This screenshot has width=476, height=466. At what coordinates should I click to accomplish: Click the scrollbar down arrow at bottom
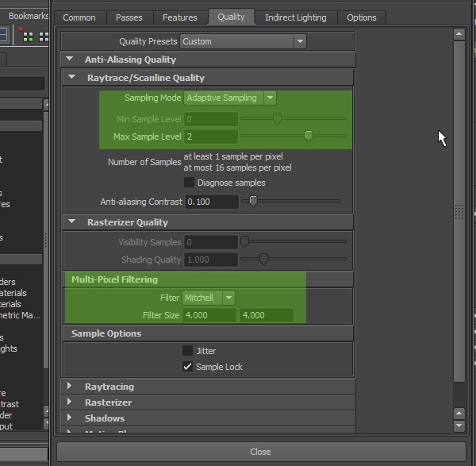(x=459, y=426)
